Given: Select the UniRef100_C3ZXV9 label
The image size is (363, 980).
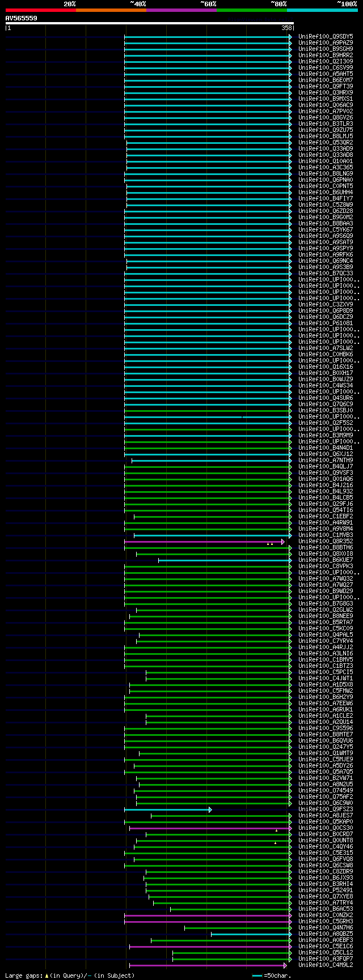Looking at the screenshot, I should coord(326,304).
